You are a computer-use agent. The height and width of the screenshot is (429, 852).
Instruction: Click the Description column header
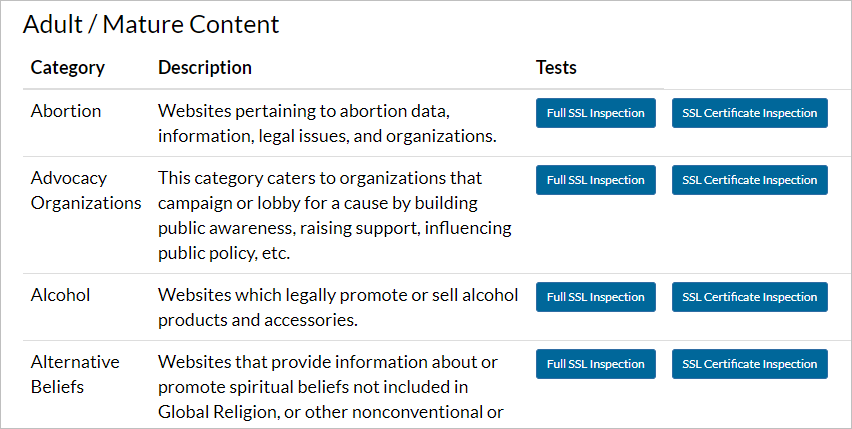(205, 68)
